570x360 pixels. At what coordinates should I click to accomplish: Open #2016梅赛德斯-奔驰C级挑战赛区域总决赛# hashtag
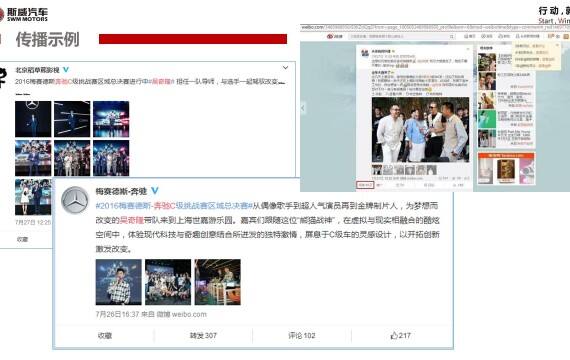(174, 206)
